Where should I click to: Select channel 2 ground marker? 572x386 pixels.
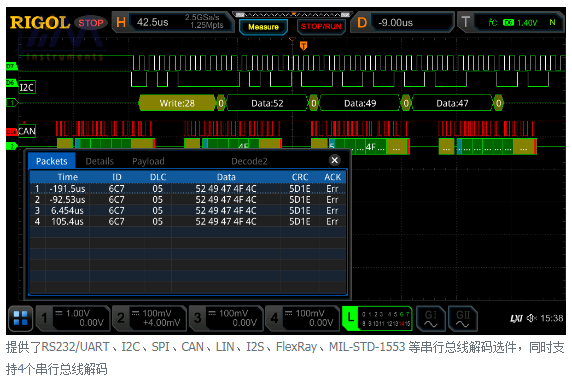click(12, 146)
